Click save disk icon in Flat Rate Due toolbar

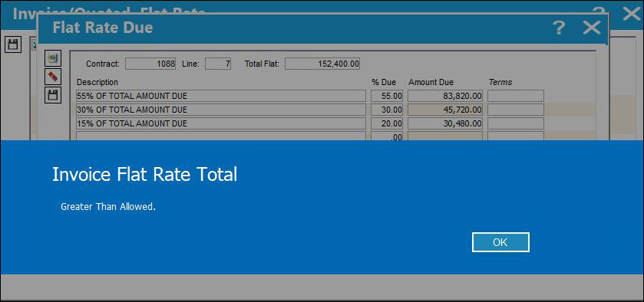coord(53,95)
